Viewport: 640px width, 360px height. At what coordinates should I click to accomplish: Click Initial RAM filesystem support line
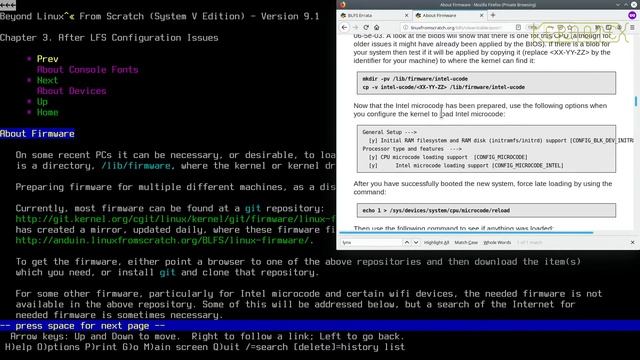pyautogui.click(x=501, y=140)
